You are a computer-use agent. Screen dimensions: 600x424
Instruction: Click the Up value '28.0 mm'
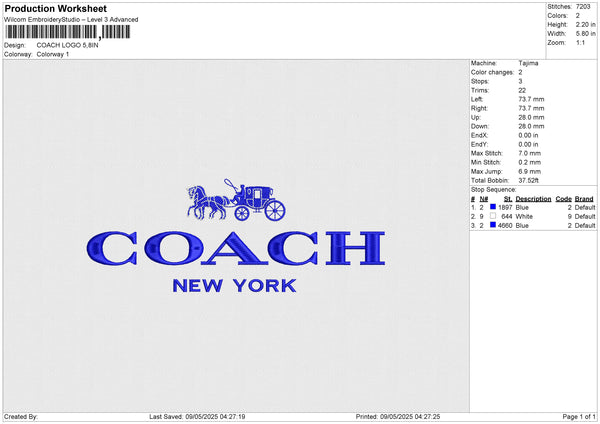[x=532, y=117]
